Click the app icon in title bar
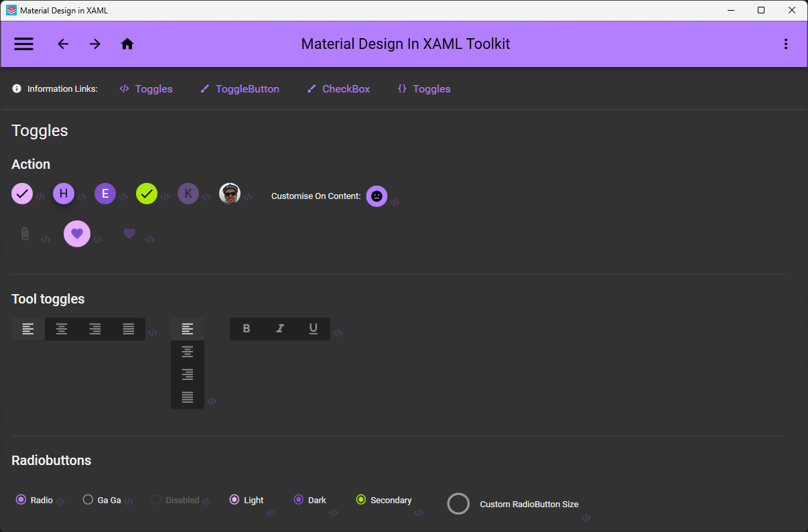 11,11
